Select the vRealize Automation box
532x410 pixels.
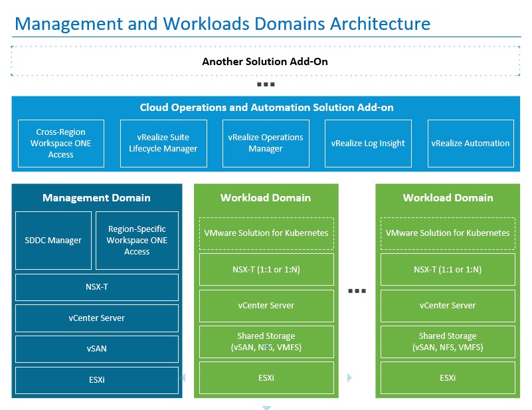click(x=471, y=144)
